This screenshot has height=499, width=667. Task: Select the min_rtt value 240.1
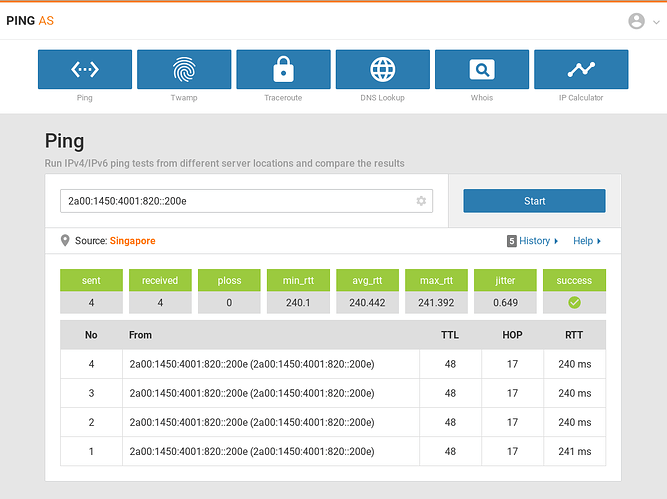[298, 302]
